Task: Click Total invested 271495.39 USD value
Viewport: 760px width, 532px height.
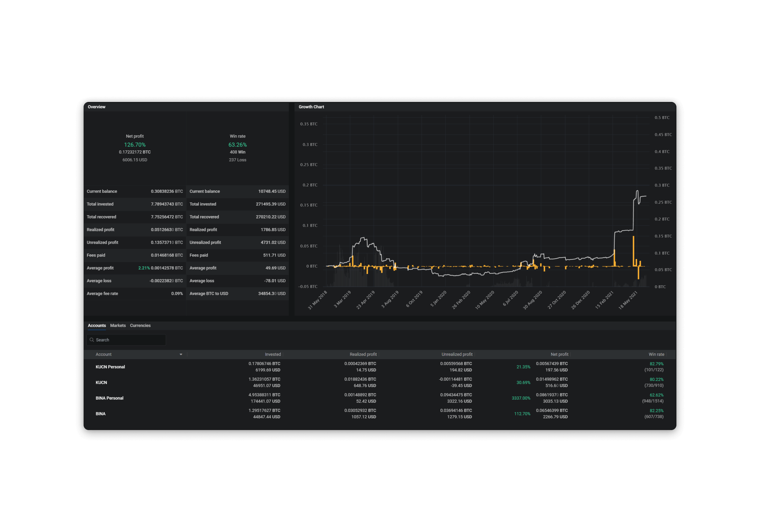Action: coord(271,204)
